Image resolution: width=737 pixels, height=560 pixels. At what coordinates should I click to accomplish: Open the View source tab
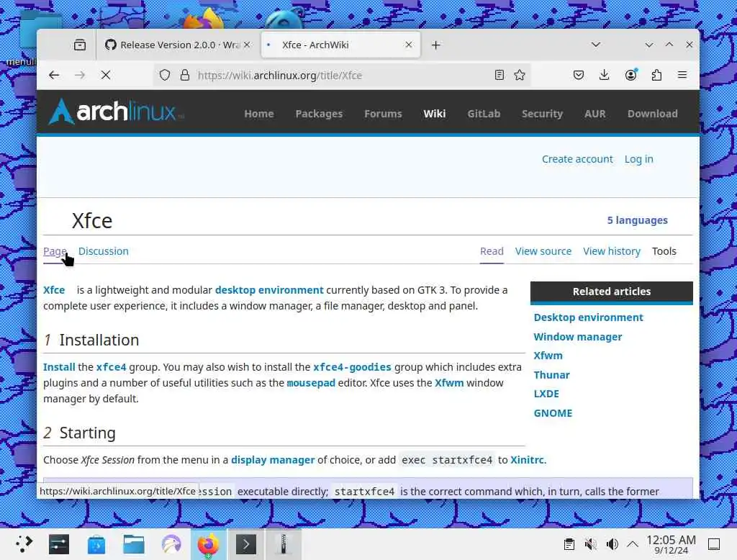point(543,251)
